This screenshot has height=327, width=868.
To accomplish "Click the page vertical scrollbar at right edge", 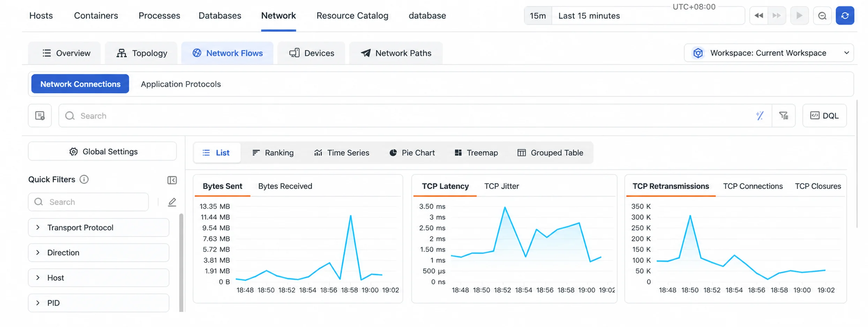I will [x=857, y=164].
